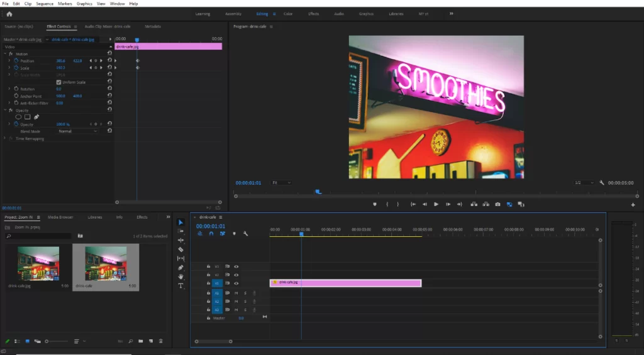Screen dimensions: 644x355
Task: Open the Fit zoom level dropdown
Action: 281,183
